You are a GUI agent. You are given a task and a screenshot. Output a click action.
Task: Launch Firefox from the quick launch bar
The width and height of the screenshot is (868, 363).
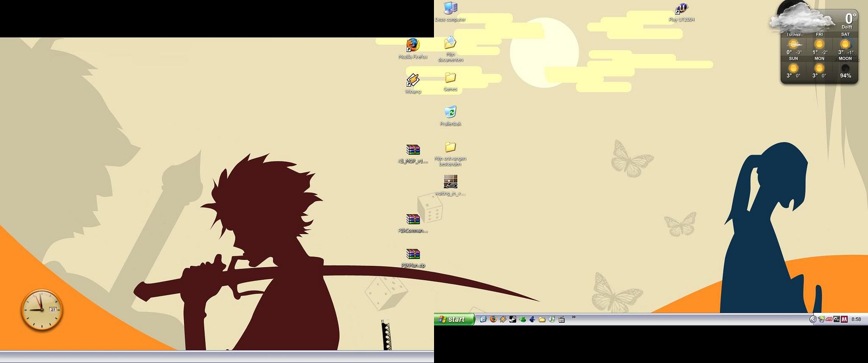493,319
